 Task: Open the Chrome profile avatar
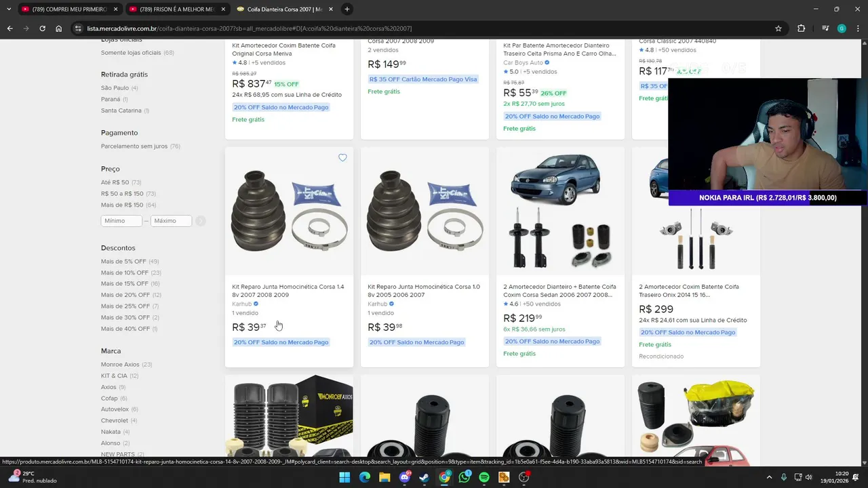(842, 28)
